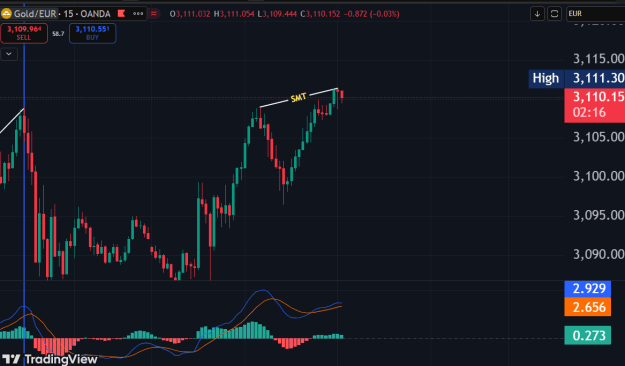The height and width of the screenshot is (366, 625).
Task: Click the countdown timer 02:16
Action: pos(589,112)
